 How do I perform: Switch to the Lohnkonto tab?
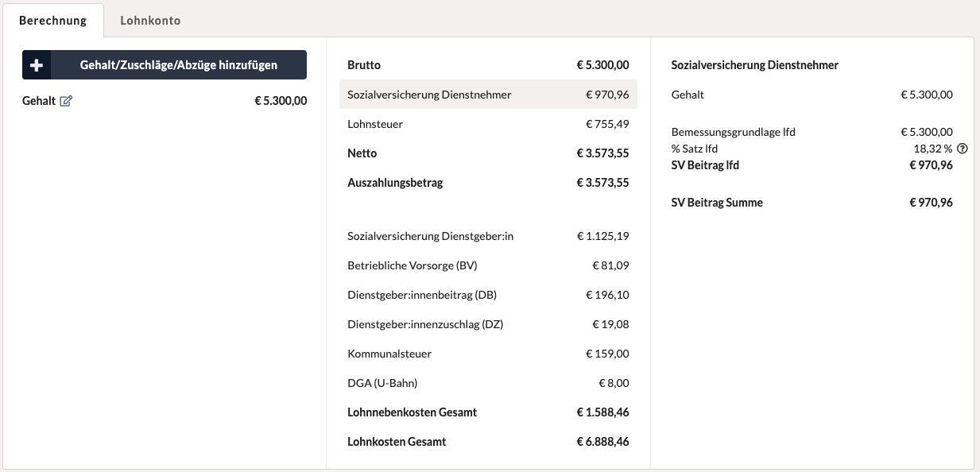tap(150, 21)
